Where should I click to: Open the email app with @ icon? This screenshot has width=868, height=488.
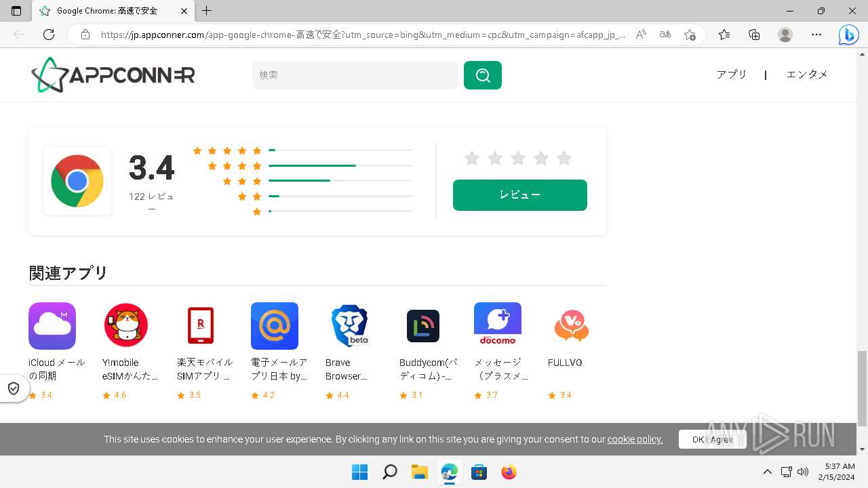pyautogui.click(x=275, y=326)
